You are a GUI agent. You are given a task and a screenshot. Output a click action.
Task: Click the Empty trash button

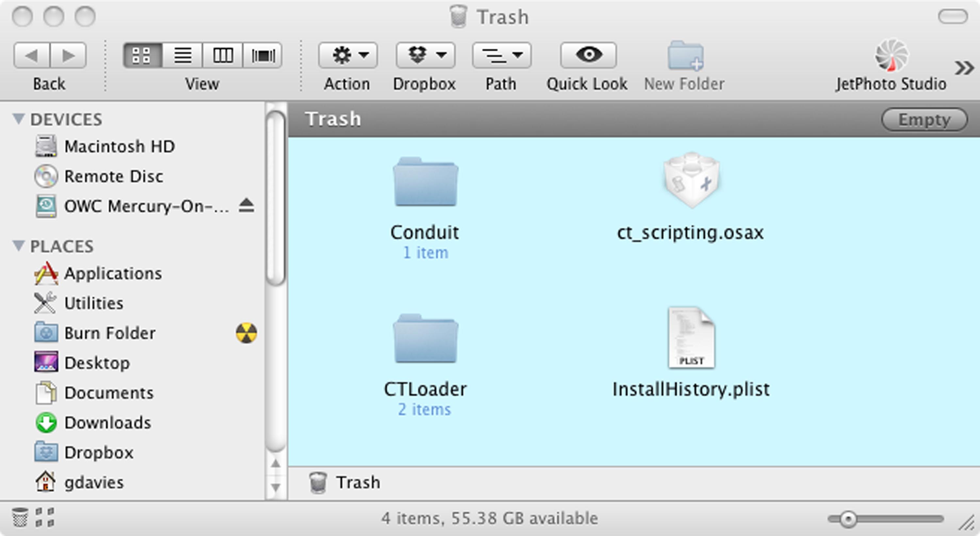(x=924, y=120)
